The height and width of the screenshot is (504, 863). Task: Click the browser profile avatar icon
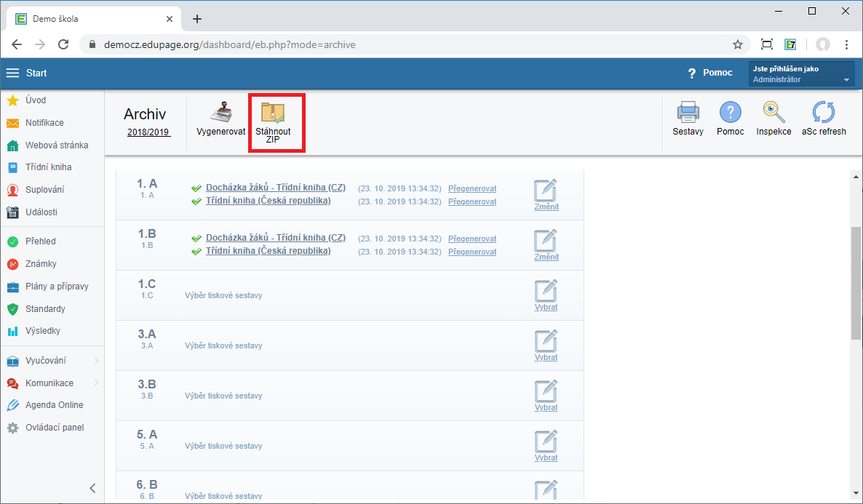click(823, 44)
